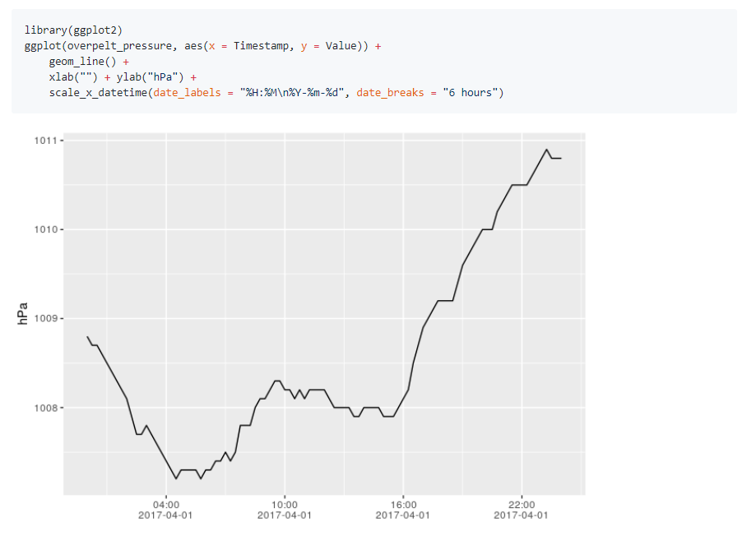Viewport: 756px width, 550px height.
Task: Click the geom_line() code line
Action: click(89, 62)
